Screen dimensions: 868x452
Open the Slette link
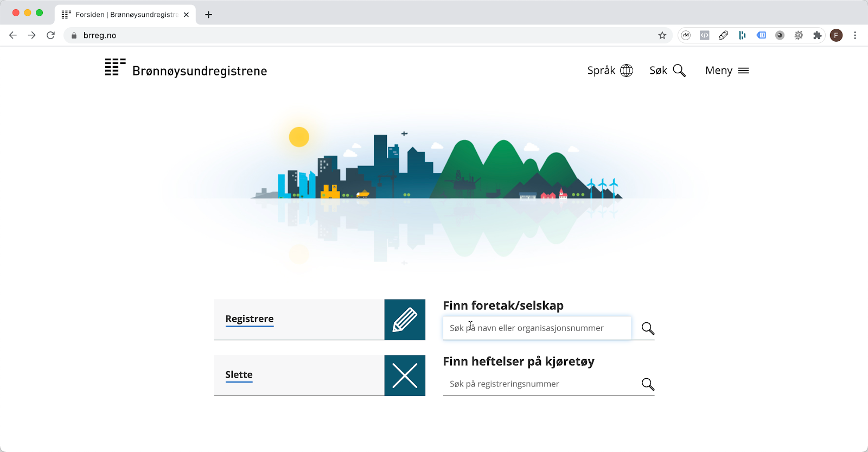tap(239, 375)
